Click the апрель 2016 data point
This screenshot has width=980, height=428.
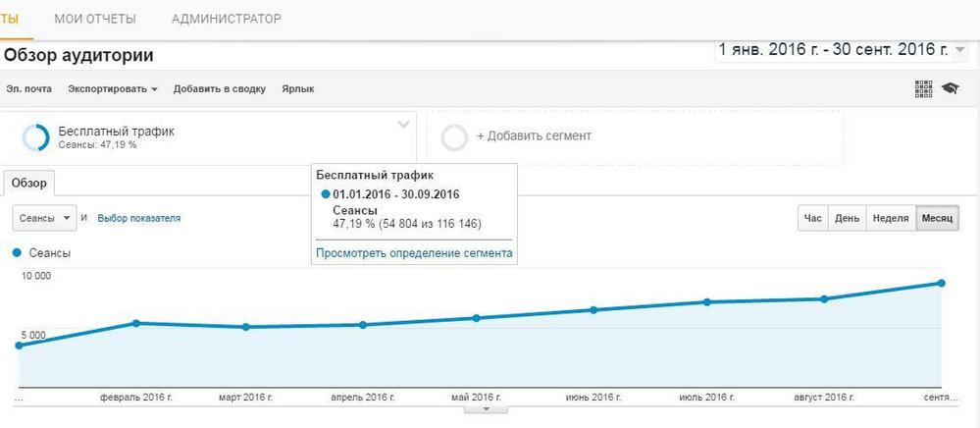point(363,325)
